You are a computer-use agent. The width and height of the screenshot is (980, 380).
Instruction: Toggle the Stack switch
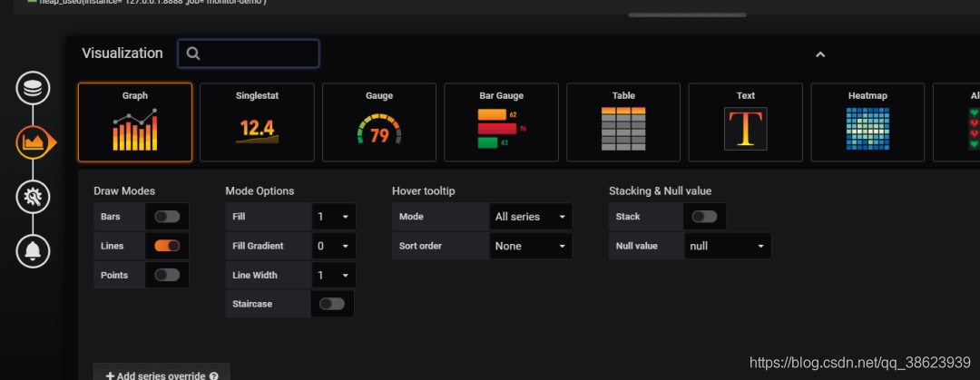[704, 216]
